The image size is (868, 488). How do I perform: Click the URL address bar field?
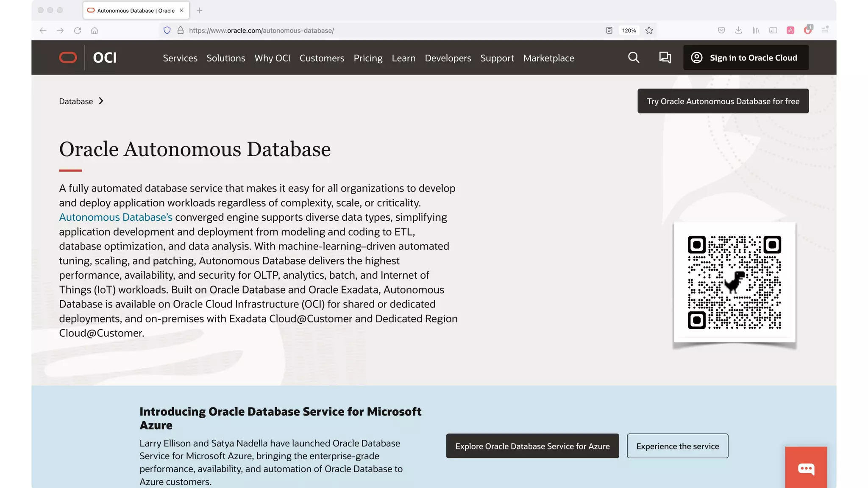[x=381, y=30]
